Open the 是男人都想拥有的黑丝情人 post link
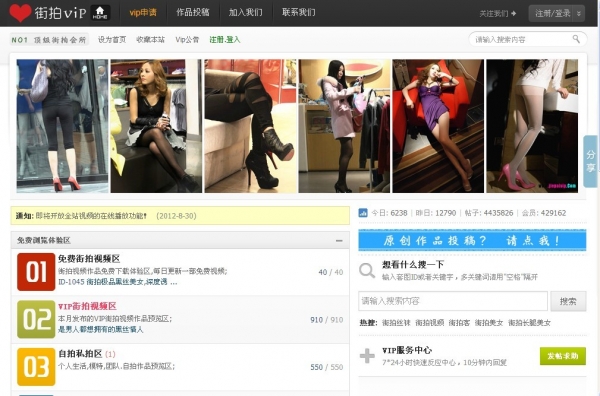 coord(101,329)
